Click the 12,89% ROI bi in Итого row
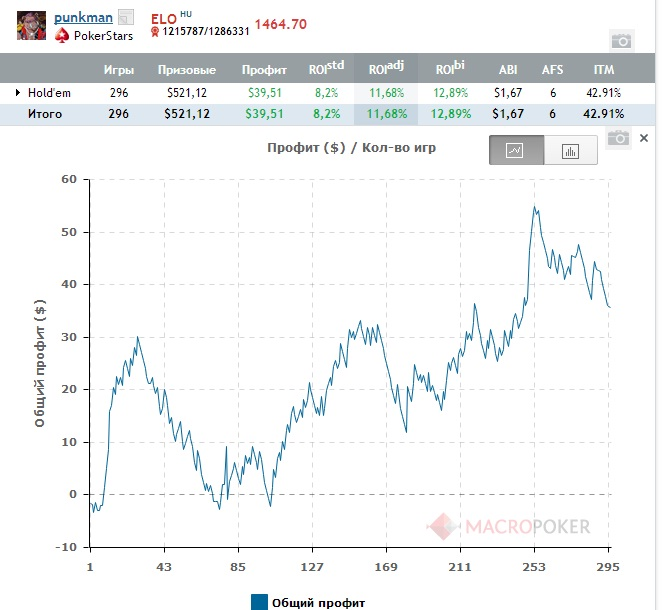 450,114
